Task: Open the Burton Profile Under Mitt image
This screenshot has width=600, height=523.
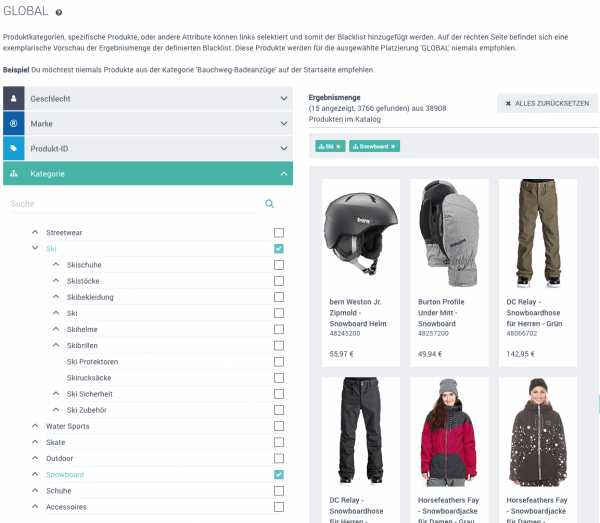Action: point(449,233)
